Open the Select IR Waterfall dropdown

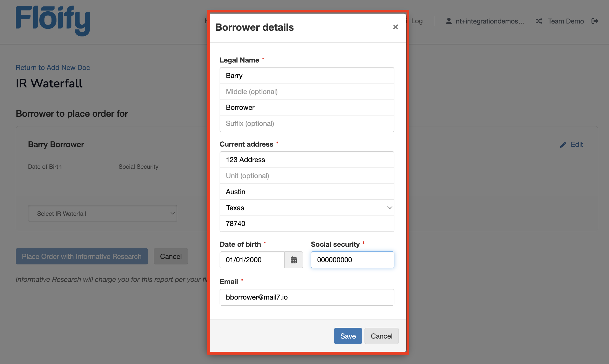click(102, 213)
